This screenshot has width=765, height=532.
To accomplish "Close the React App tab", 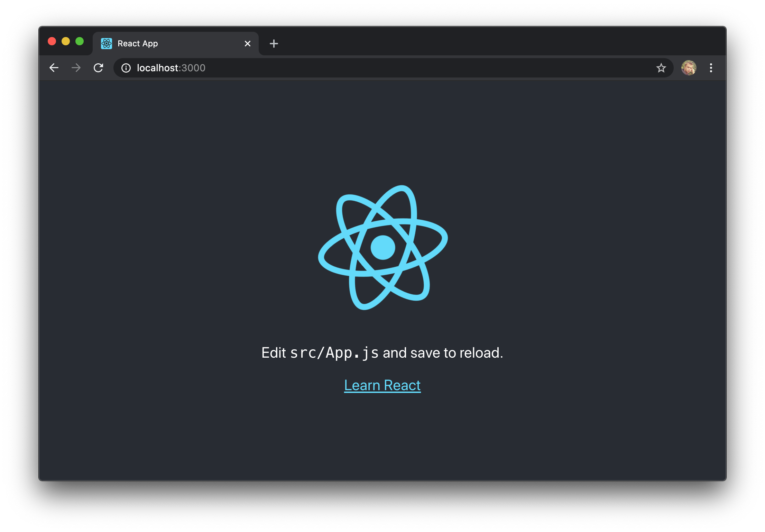I will pyautogui.click(x=247, y=44).
